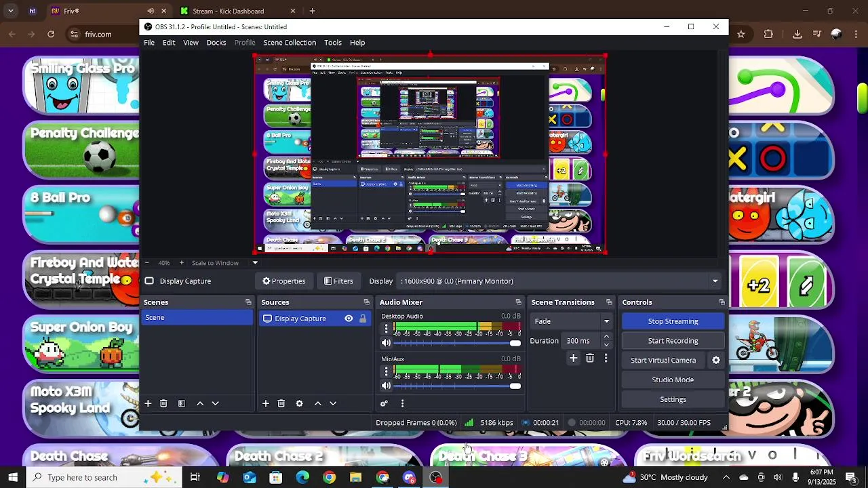Image resolution: width=868 pixels, height=488 pixels.
Task: Adjust Mic/Aux volume slider
Action: point(457,386)
